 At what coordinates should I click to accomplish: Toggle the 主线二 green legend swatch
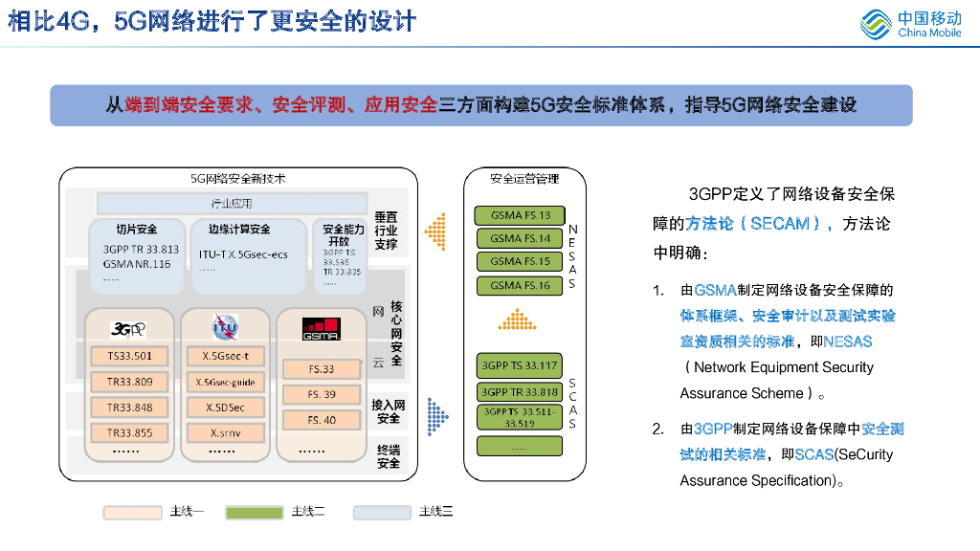pos(254,512)
